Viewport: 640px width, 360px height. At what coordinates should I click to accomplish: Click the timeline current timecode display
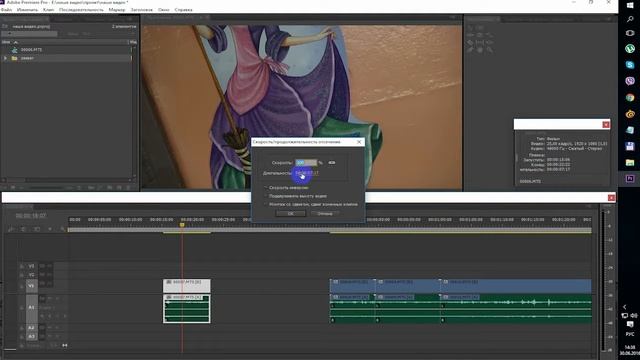[x=31, y=216]
